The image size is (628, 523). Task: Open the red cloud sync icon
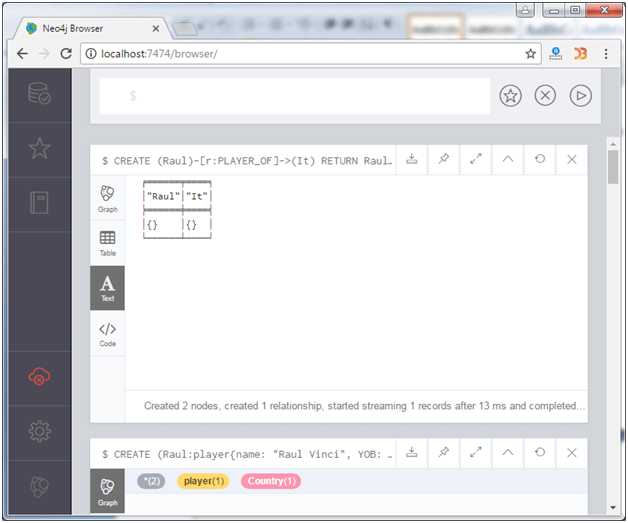(x=39, y=376)
